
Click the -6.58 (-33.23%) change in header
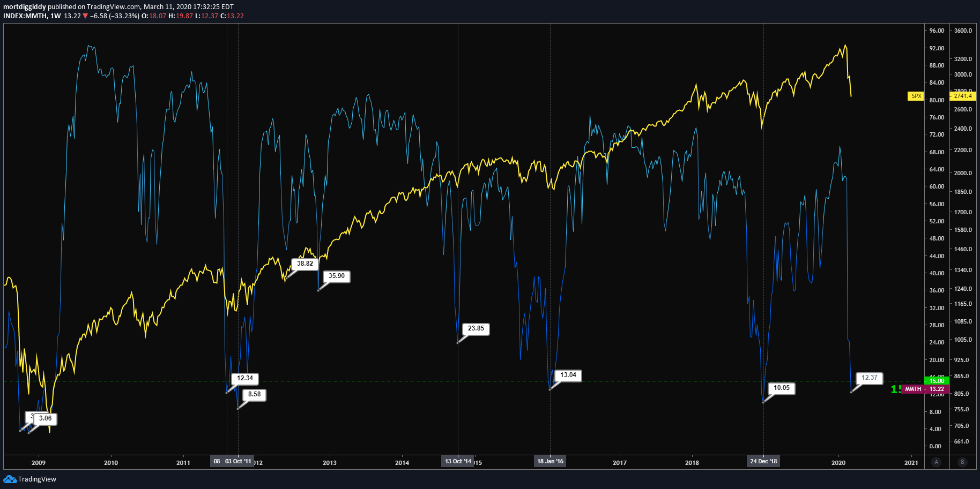(x=115, y=16)
